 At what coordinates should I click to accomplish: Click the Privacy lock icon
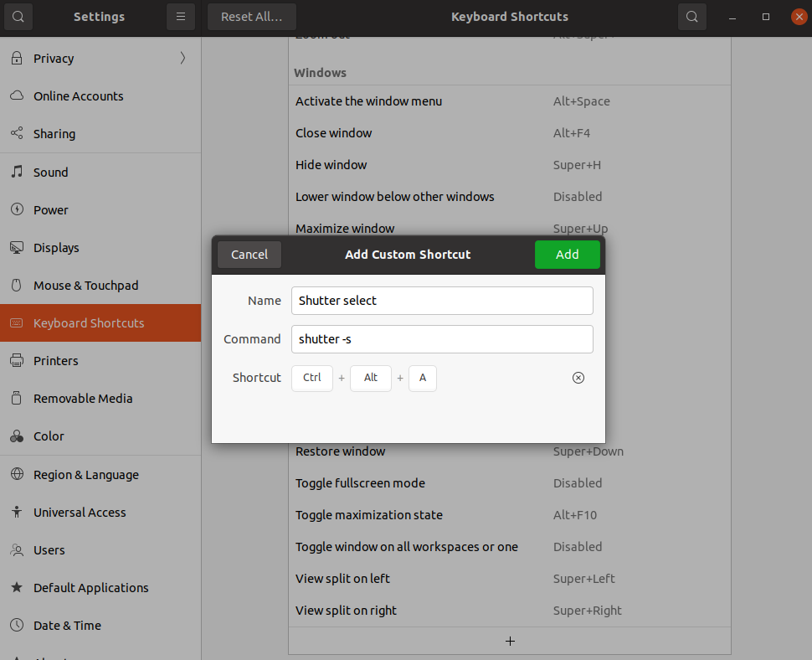coord(17,58)
